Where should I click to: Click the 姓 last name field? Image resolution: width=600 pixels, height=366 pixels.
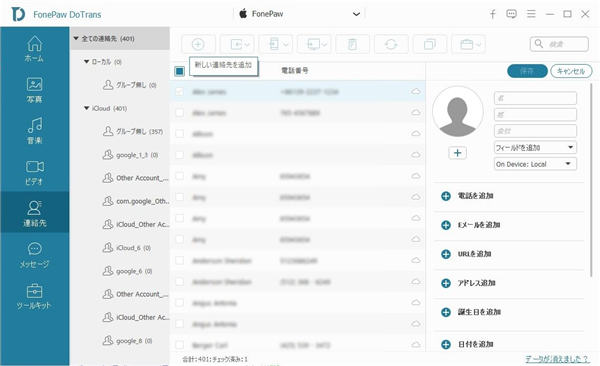click(535, 114)
